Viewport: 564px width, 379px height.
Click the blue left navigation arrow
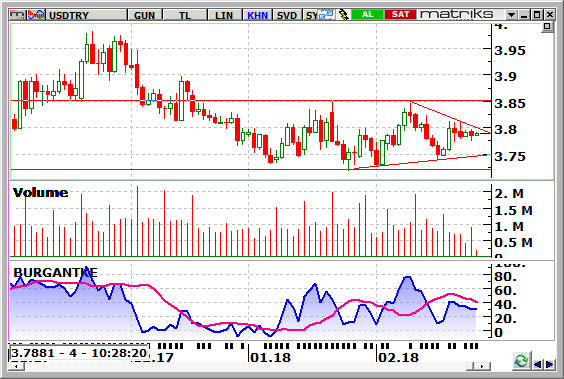(537, 365)
